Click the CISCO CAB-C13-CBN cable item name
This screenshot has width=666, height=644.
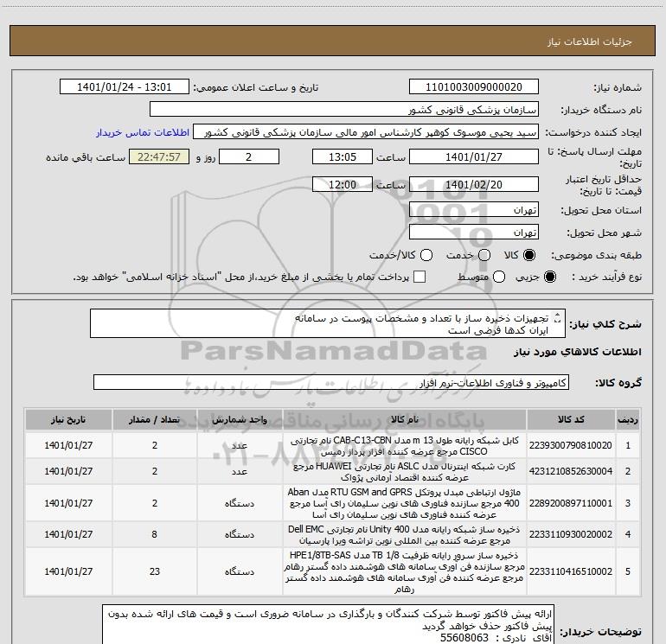coord(405,446)
